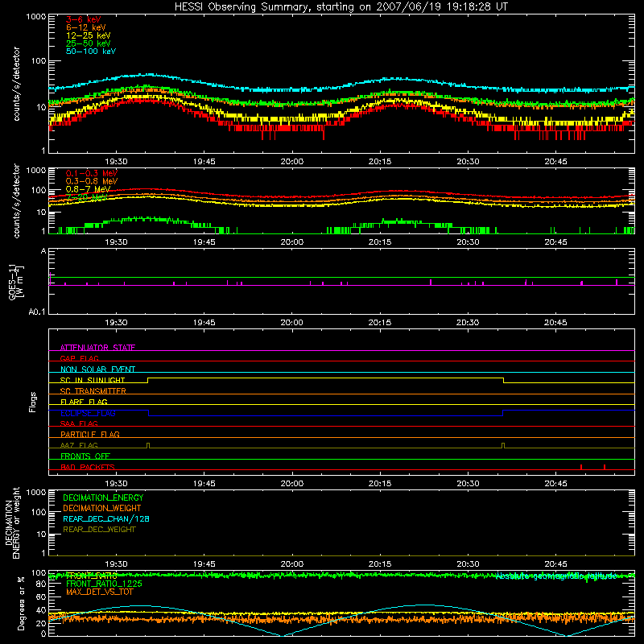Click the 0.8-7 MeV legend label

[x=88, y=189]
